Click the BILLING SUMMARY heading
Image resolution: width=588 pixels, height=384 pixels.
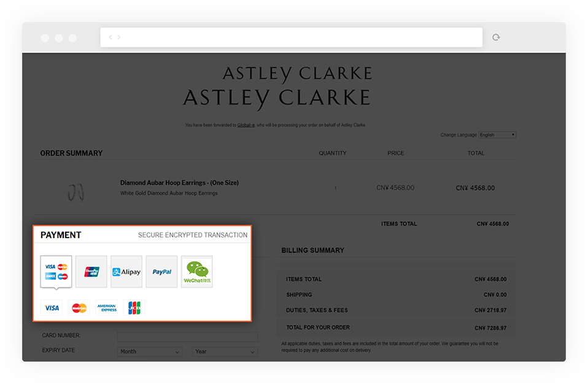[313, 250]
